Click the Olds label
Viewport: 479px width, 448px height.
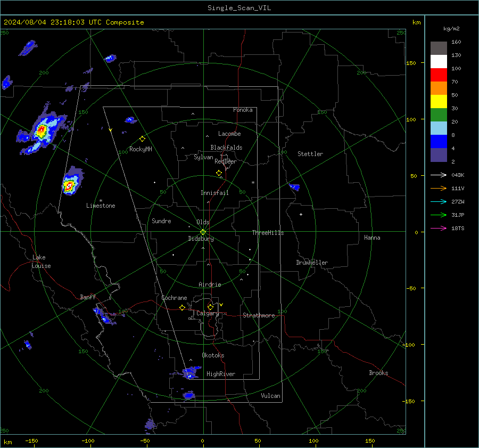click(203, 222)
